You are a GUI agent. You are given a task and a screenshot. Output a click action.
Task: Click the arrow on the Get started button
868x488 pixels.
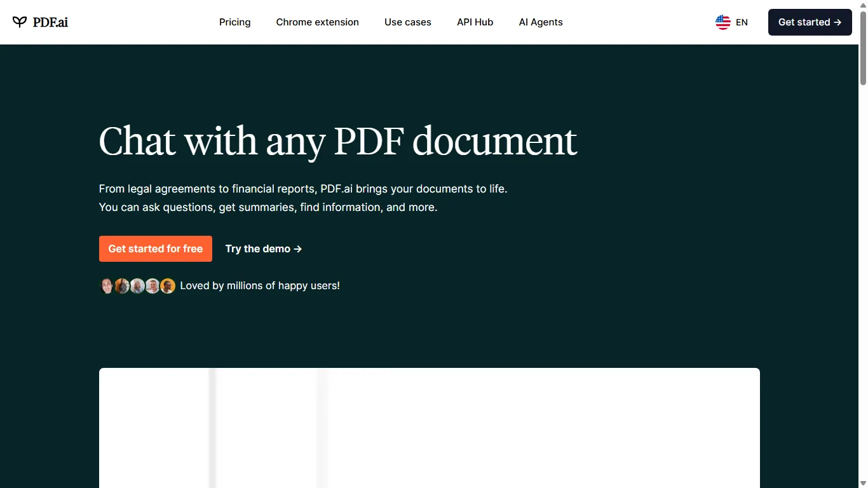coord(837,22)
